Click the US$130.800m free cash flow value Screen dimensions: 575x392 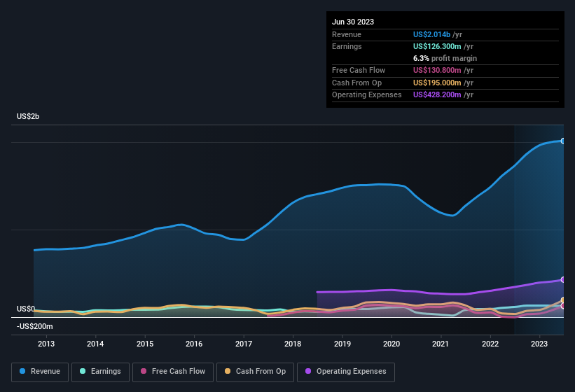(437, 70)
